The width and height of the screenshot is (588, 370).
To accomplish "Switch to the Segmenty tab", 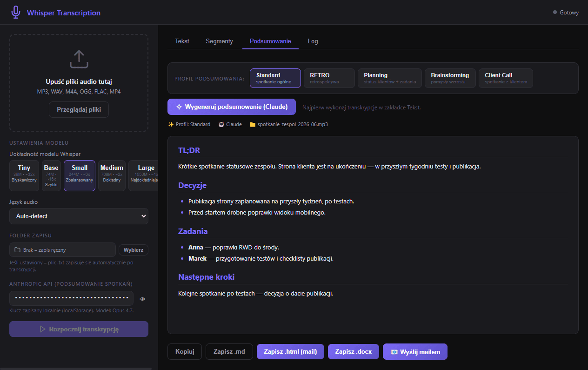I will [219, 41].
